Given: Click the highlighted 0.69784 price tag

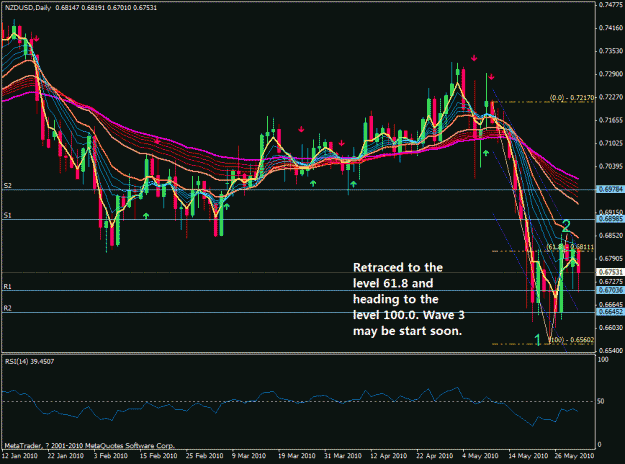Looking at the screenshot, I should (610, 189).
